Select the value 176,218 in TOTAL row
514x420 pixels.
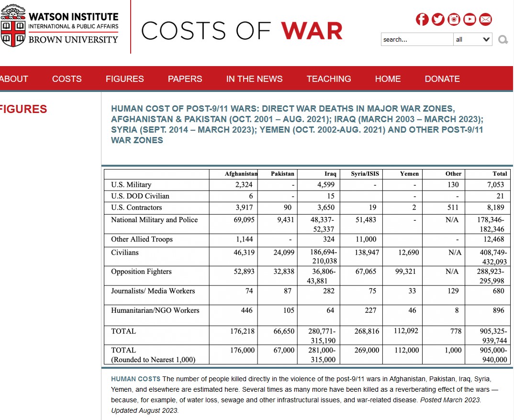pos(242,331)
